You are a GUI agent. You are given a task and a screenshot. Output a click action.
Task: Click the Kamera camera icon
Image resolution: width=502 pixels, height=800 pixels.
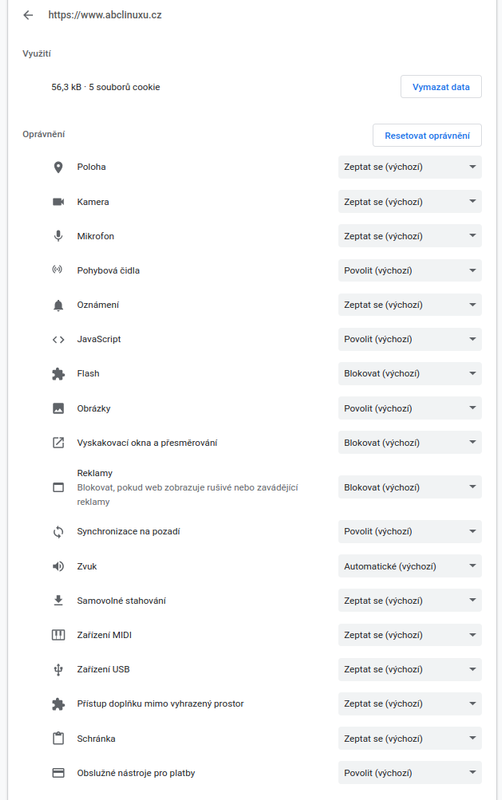[x=58, y=202]
